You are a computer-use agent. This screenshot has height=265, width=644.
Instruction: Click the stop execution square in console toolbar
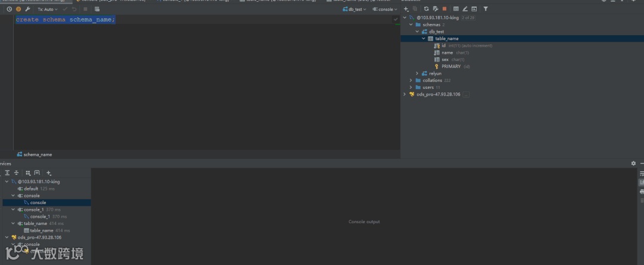[85, 9]
